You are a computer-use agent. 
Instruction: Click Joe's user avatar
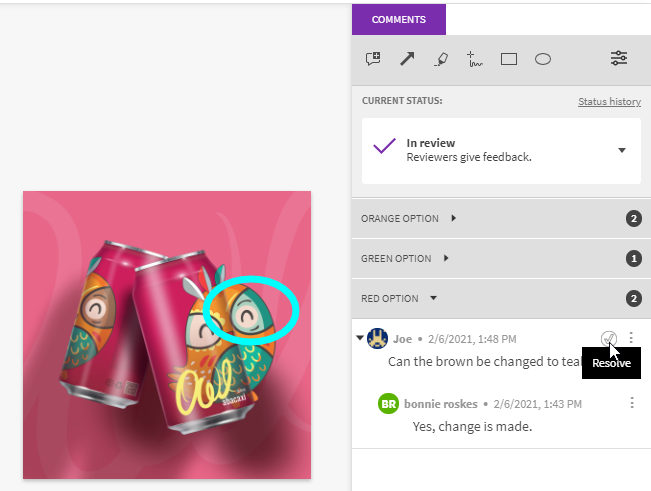tap(378, 338)
